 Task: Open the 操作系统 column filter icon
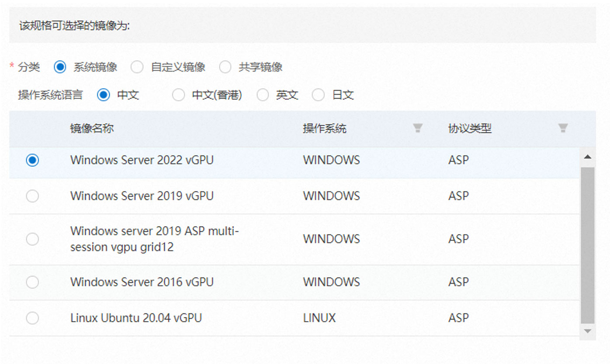418,128
